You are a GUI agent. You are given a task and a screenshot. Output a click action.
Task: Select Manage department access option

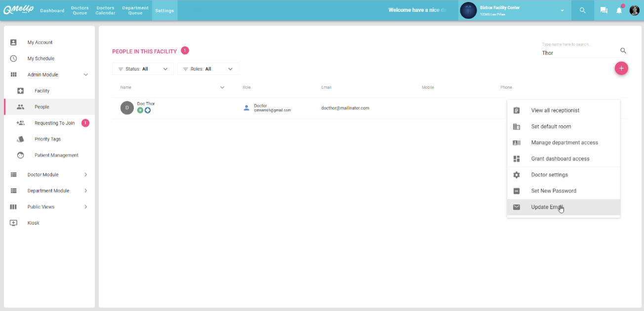tap(564, 143)
